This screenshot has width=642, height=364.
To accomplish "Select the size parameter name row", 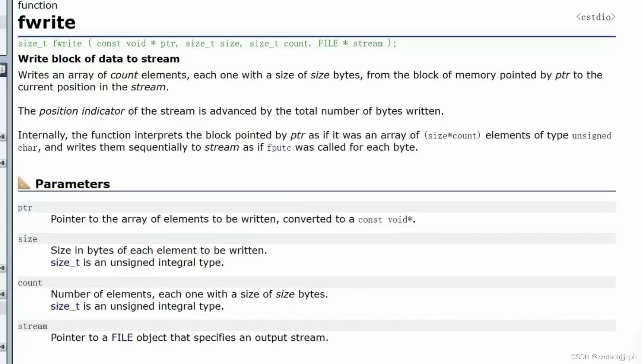I will pos(317,239).
